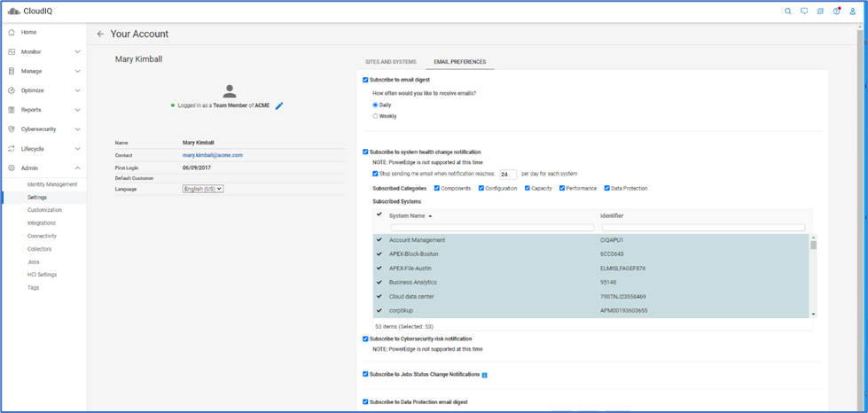Viewport: 868px width, 413px height.
Task: Click the notification limit number field
Action: [508, 175]
